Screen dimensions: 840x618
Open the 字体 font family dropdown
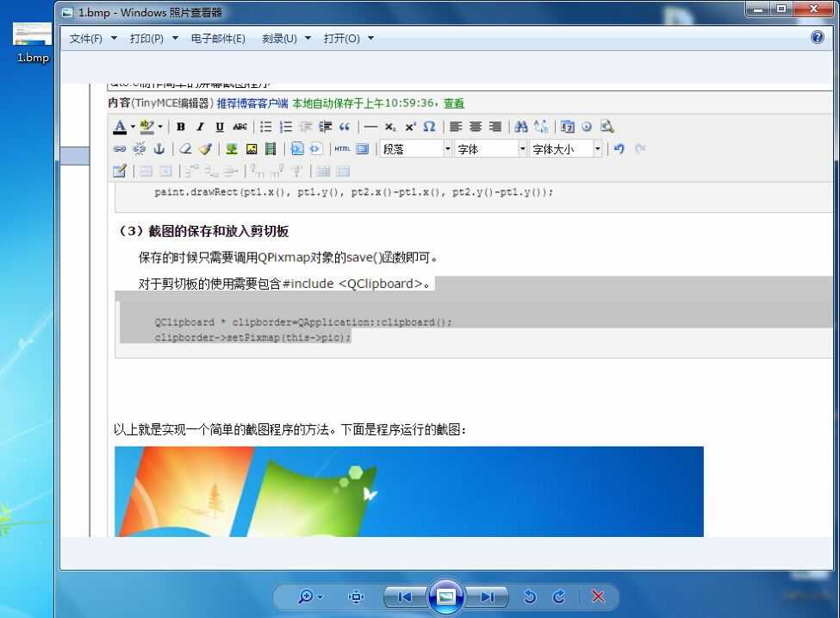pos(491,149)
